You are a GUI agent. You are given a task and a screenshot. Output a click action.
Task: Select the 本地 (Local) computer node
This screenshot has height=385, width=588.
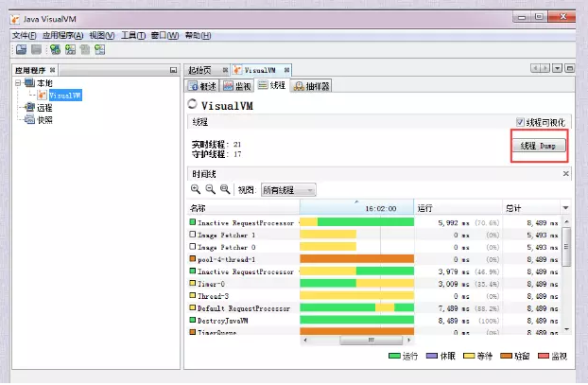pos(43,83)
